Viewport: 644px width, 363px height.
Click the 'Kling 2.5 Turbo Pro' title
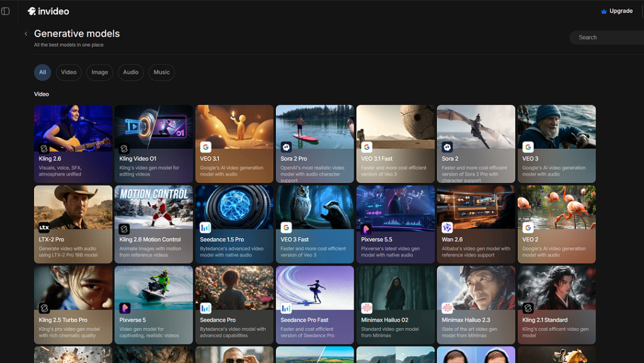(x=63, y=320)
